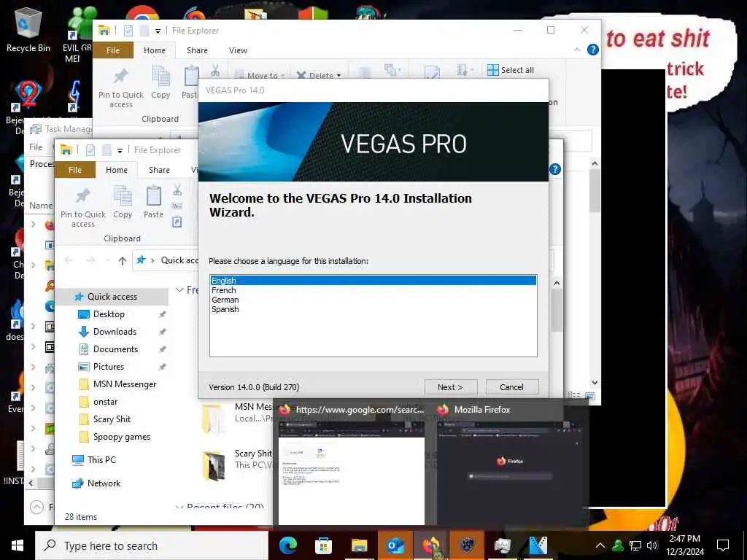Pick German from the language list
This screenshot has height=560, width=747.
(x=225, y=300)
